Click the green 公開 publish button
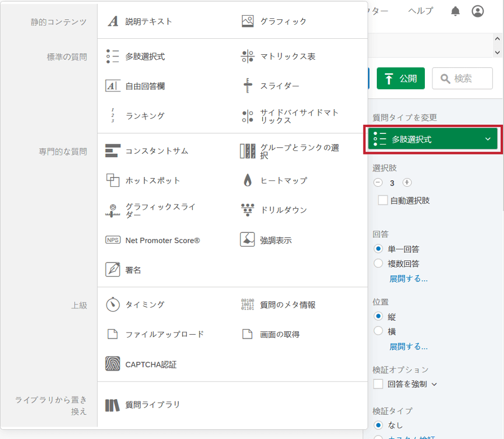 401,79
